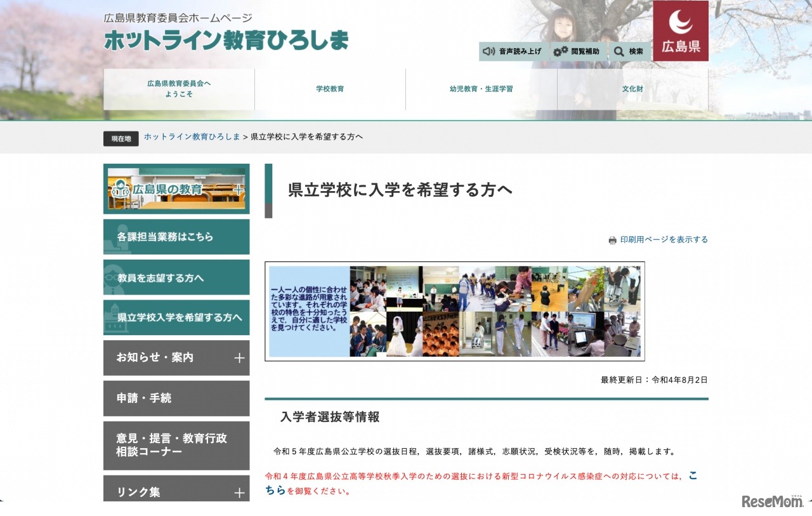Click the printer icon for print view
The height and width of the screenshot is (516, 812).
[612, 240]
